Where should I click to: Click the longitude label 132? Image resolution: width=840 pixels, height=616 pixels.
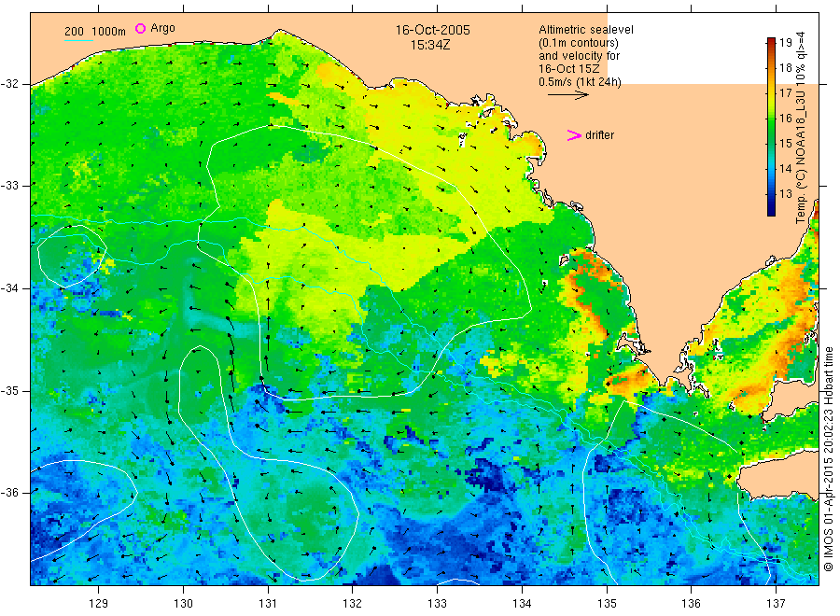(x=353, y=604)
